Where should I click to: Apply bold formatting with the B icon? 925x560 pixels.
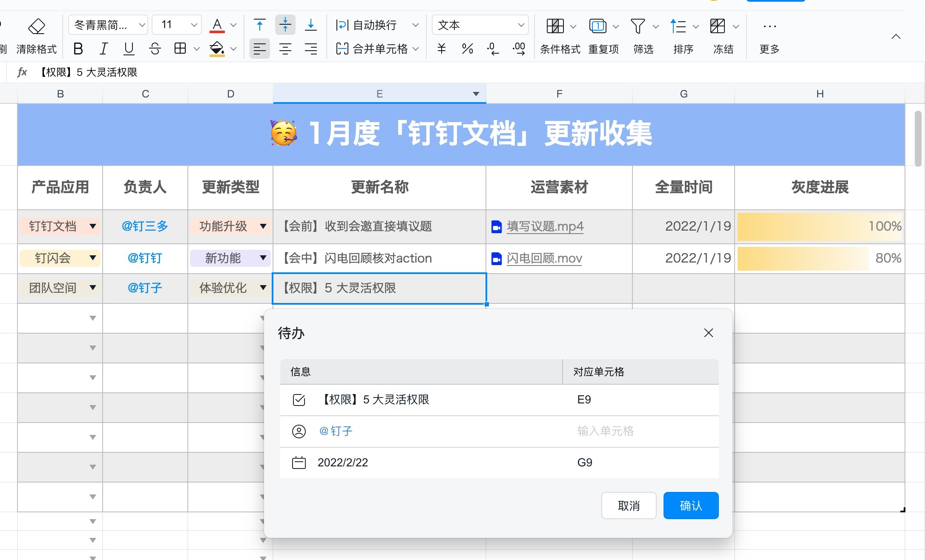click(78, 49)
